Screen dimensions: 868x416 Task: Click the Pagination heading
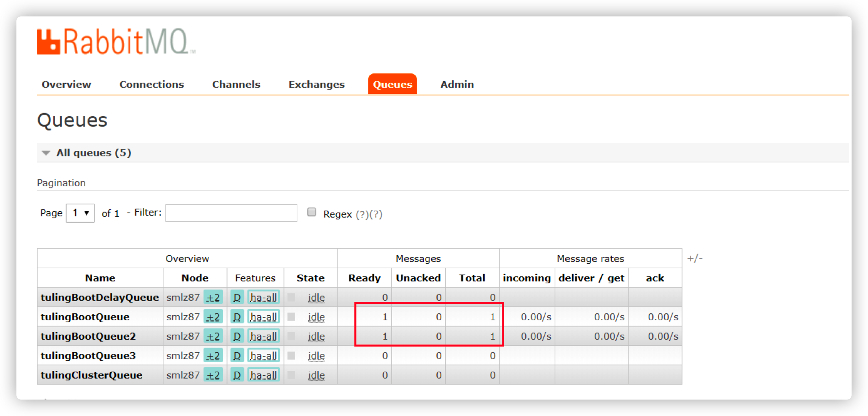pos(61,183)
